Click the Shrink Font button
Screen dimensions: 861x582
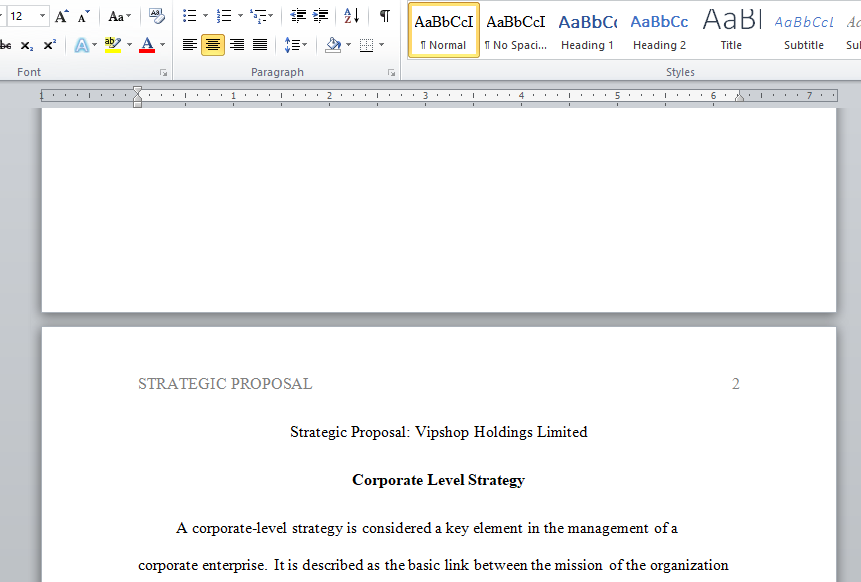point(83,16)
